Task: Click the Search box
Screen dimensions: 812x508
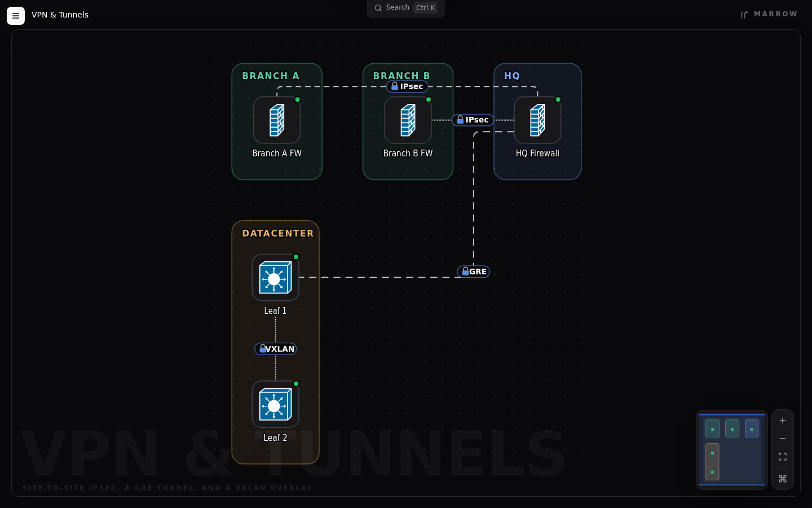Action: [x=406, y=8]
